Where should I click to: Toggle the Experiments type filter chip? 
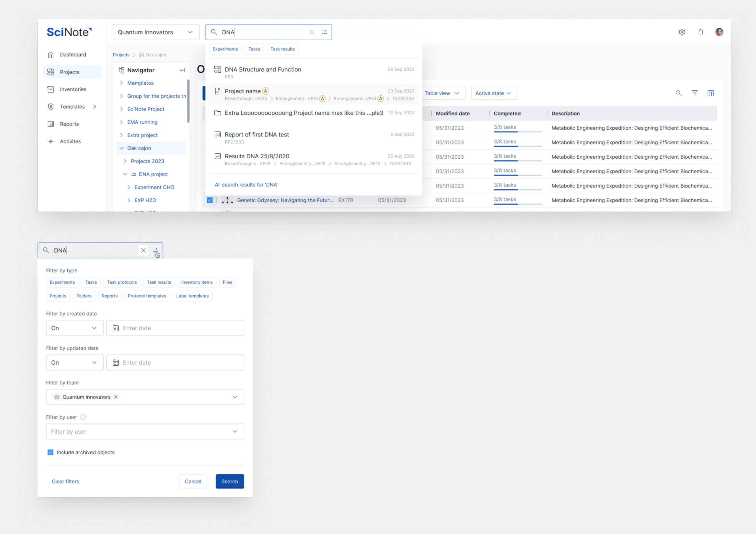(x=62, y=282)
